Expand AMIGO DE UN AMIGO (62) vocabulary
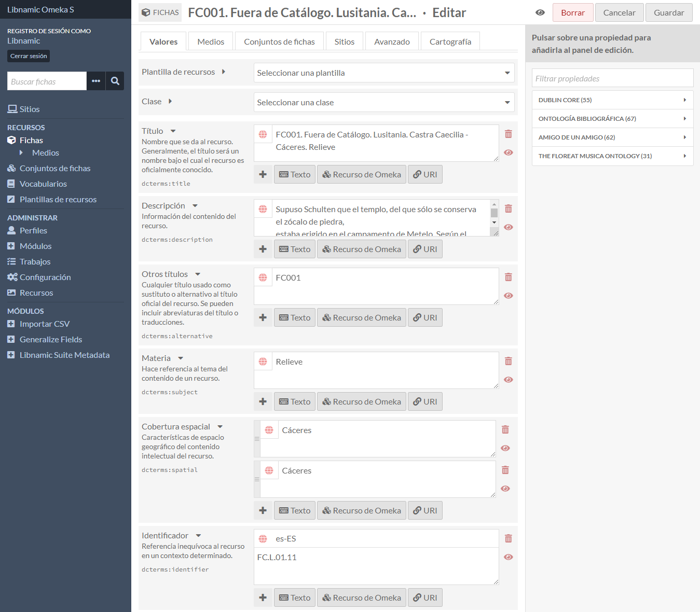Screen dimensions: 700x612 [612, 137]
